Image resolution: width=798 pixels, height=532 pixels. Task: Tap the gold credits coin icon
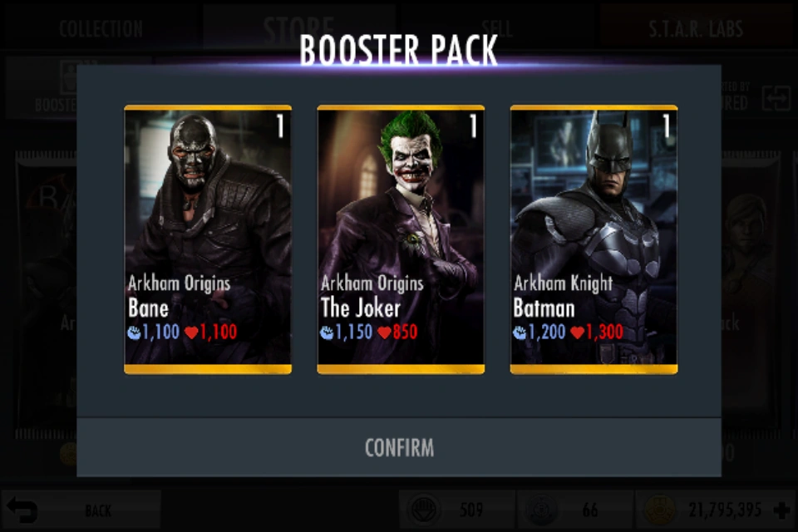coord(660,510)
